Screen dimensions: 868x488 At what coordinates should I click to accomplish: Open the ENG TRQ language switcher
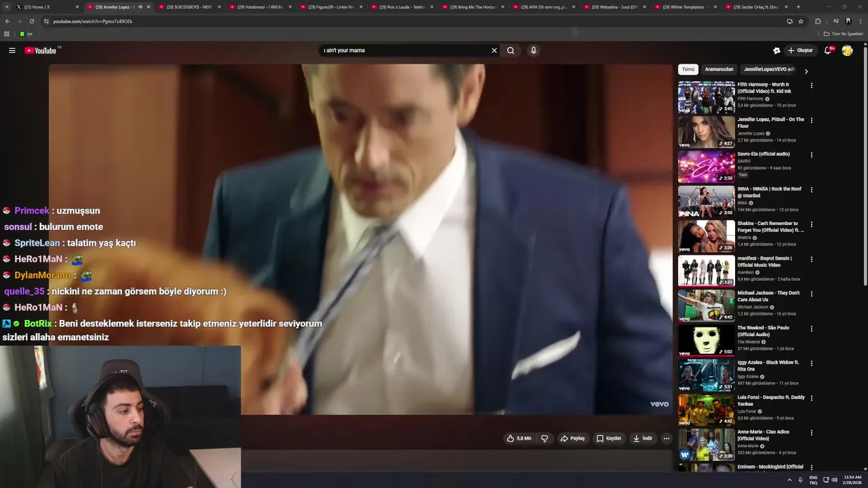[x=813, y=480]
